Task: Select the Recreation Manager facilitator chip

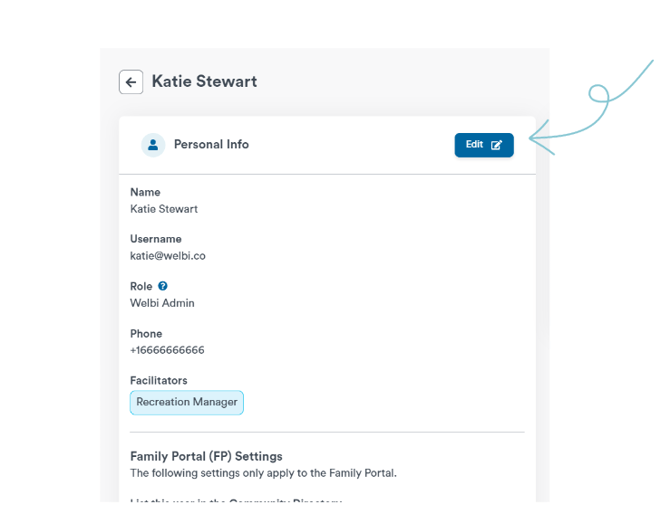Action: 187,402
